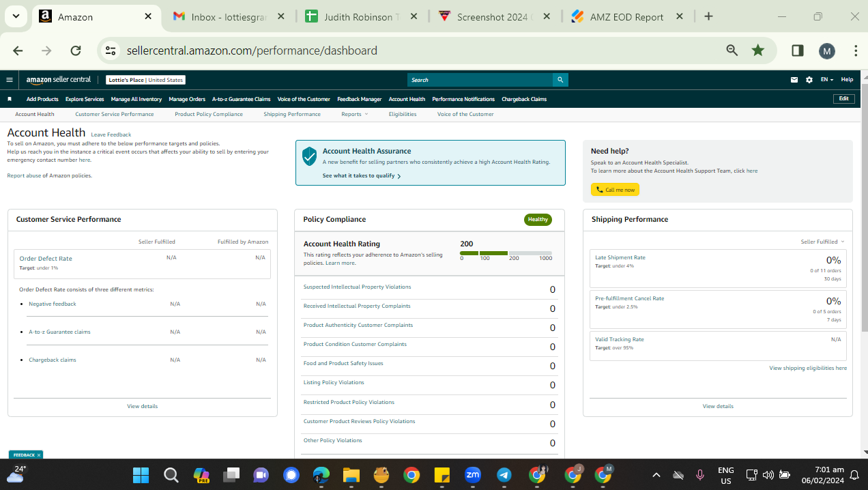868x490 pixels.
Task: Switch to the Judith Robinson sheet tab
Action: (362, 16)
